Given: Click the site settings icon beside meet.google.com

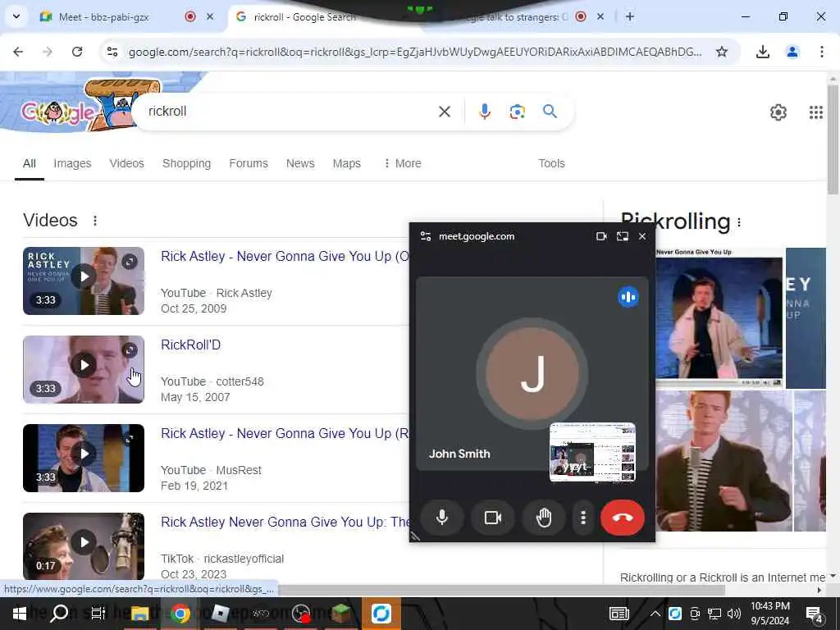Looking at the screenshot, I should pyautogui.click(x=426, y=236).
